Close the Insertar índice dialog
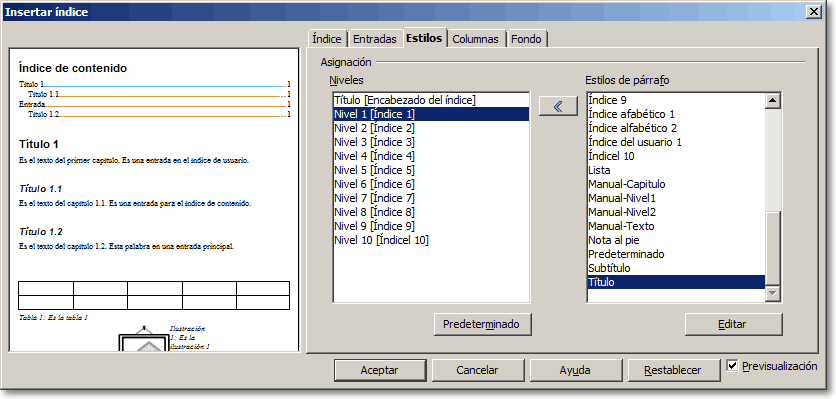 pyautogui.click(x=813, y=12)
